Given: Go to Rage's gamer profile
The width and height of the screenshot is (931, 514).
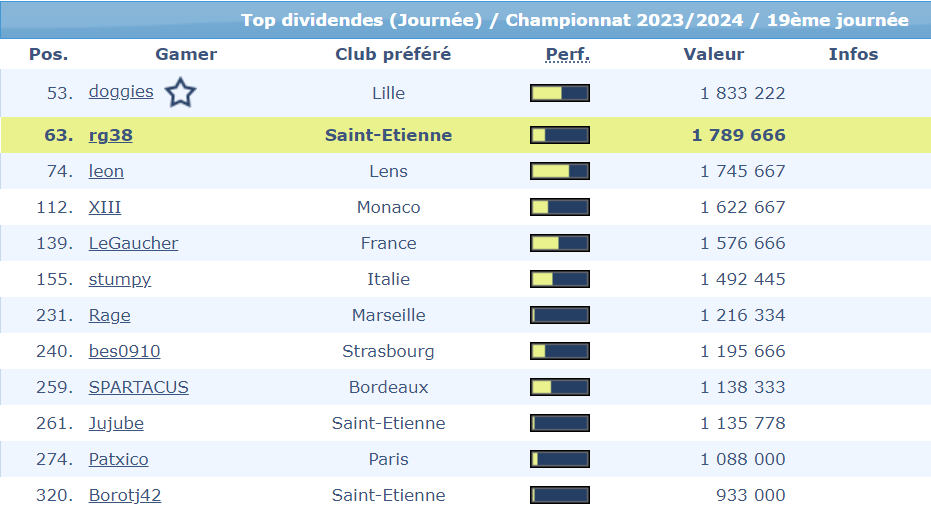Looking at the screenshot, I should click(109, 315).
